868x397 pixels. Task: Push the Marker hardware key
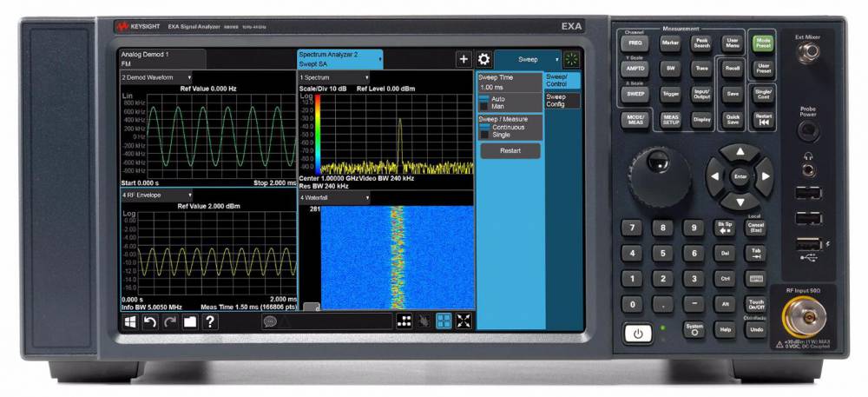(x=670, y=43)
